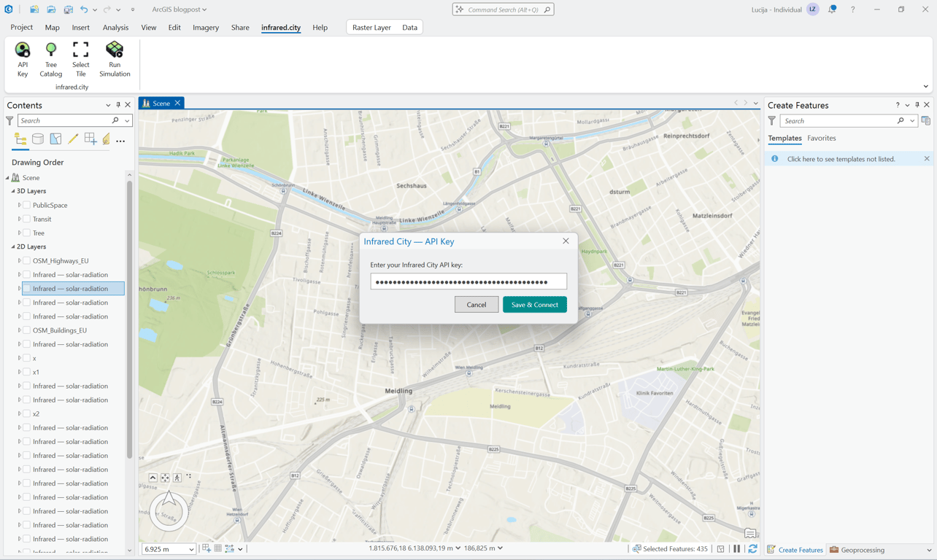This screenshot has width=937, height=560.
Task: Collapse the 3D Layers group
Action: (x=13, y=191)
